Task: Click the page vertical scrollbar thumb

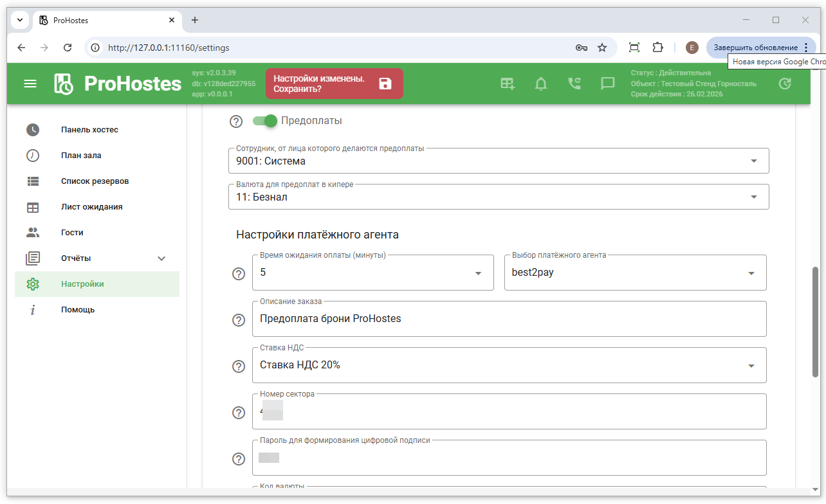Action: [x=816, y=321]
